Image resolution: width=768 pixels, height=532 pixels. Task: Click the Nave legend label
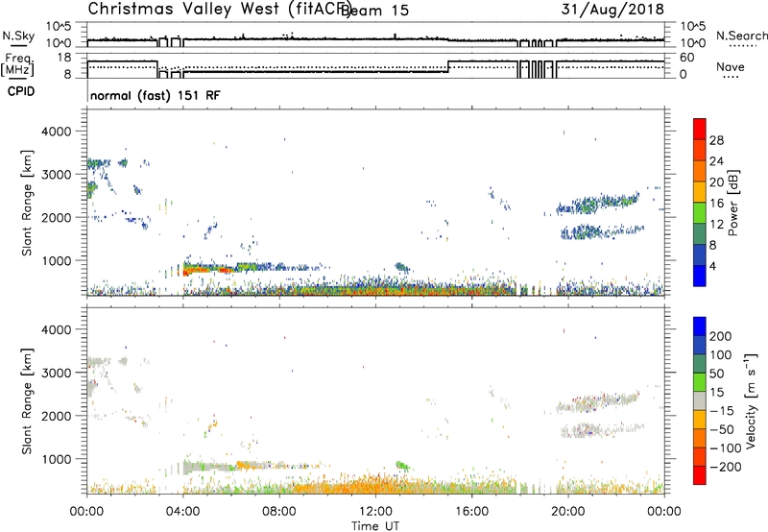tap(731, 67)
